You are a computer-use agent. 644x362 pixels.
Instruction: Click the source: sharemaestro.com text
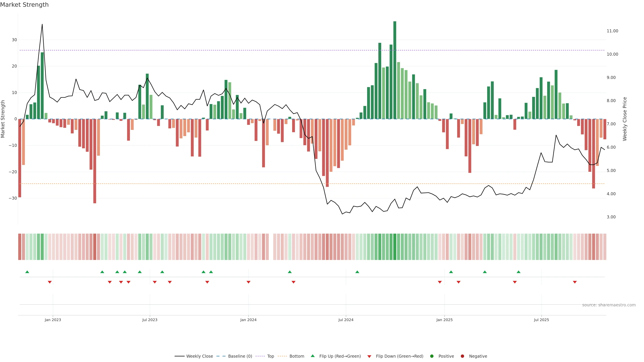pos(609,305)
